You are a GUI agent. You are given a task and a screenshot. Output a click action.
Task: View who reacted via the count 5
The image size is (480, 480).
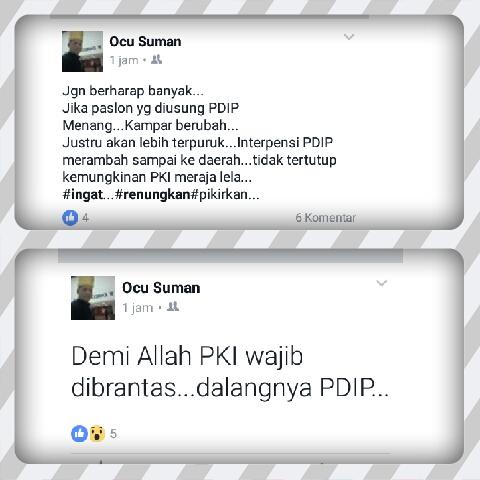pyautogui.click(x=113, y=434)
